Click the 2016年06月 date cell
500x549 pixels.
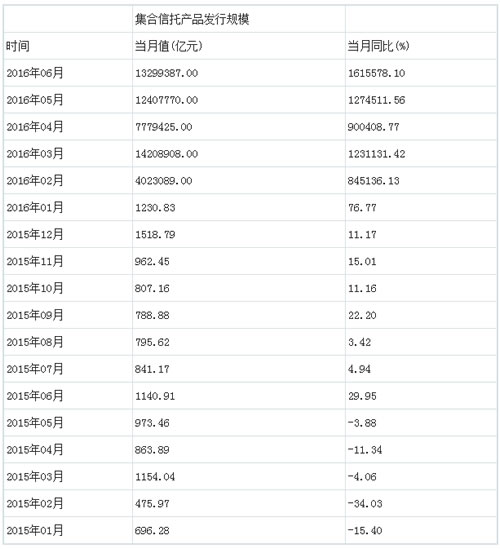[35, 73]
